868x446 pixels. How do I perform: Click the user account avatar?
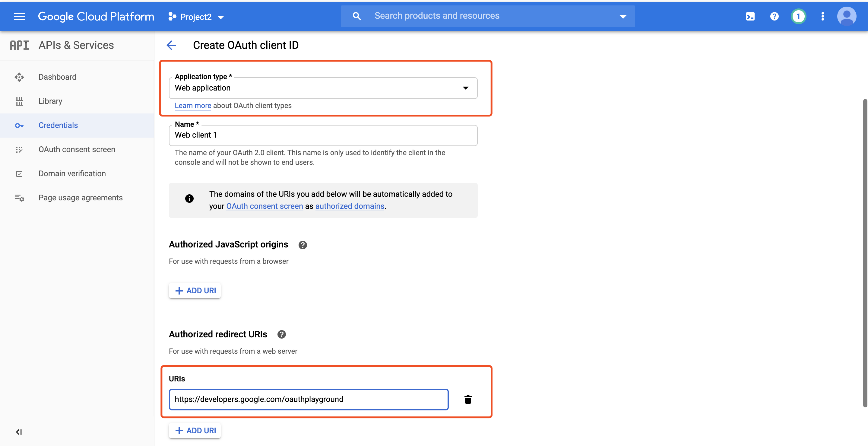click(846, 16)
